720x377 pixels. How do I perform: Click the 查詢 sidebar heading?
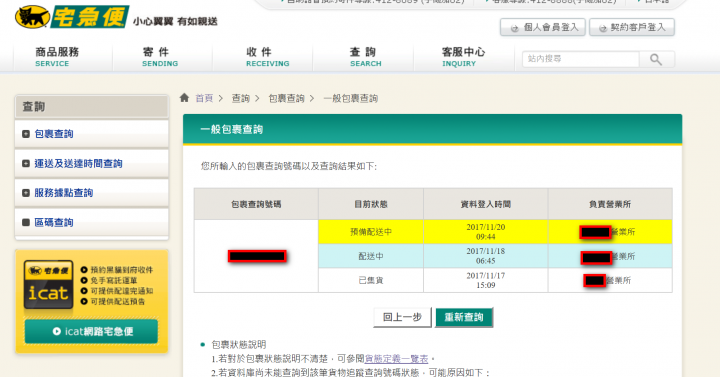pyautogui.click(x=34, y=107)
